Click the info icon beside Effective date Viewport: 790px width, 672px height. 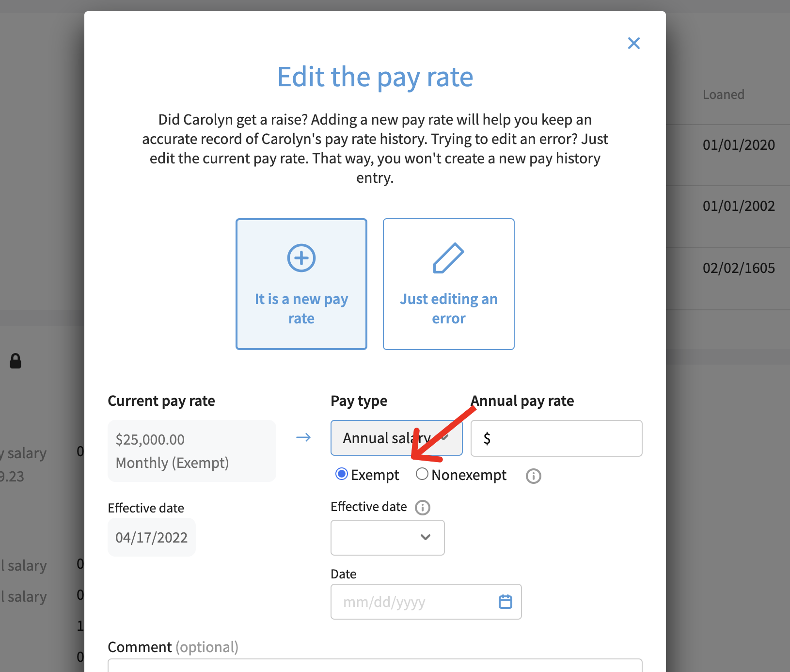[422, 508]
